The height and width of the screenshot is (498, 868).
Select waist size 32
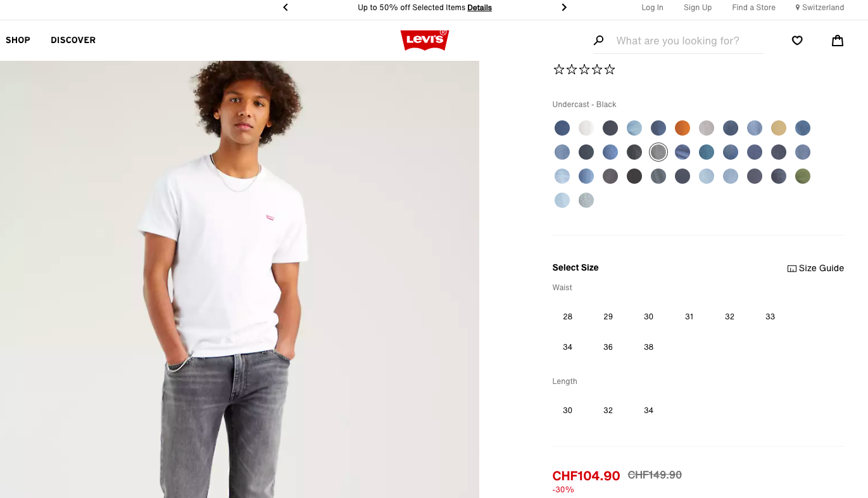(729, 316)
